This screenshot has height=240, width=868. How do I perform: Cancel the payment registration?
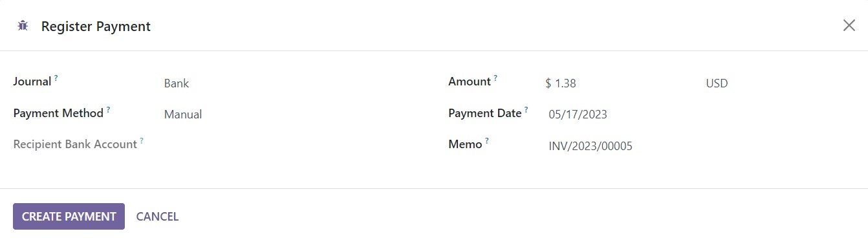pos(157,217)
